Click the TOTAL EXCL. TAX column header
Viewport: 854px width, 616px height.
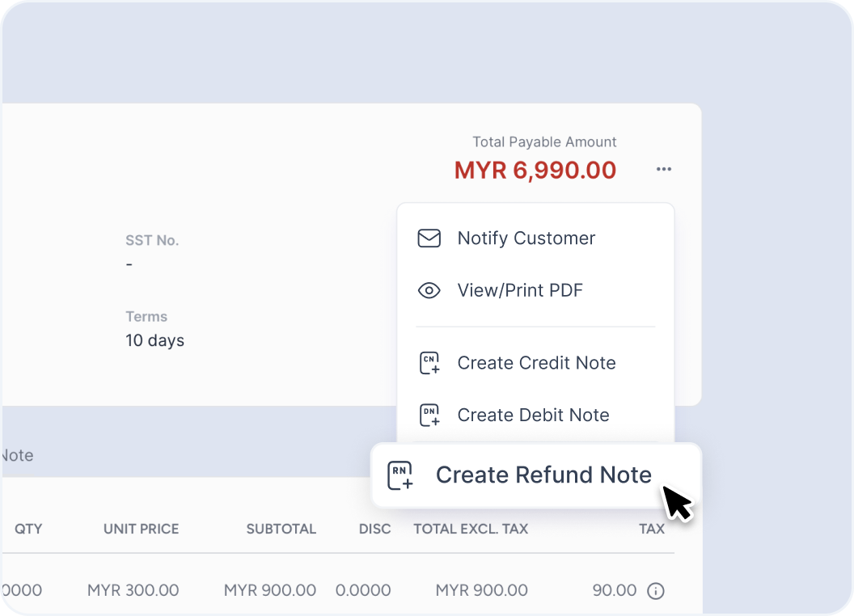[471, 530]
